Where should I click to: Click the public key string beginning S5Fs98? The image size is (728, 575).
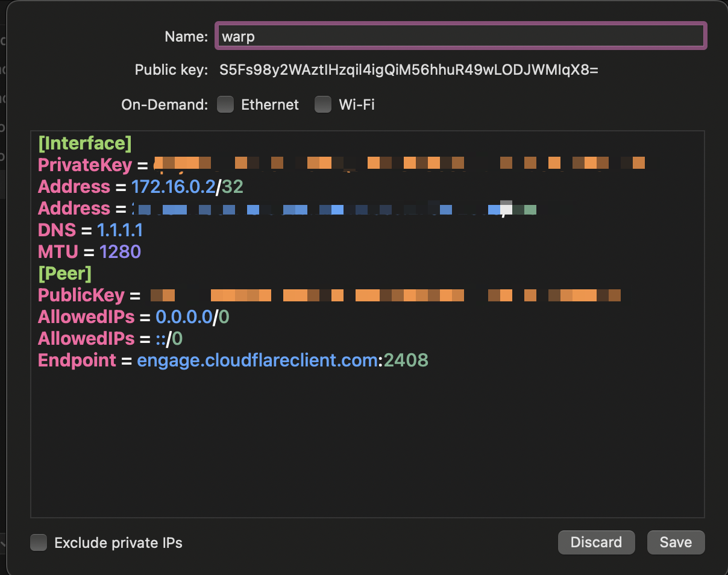point(409,70)
